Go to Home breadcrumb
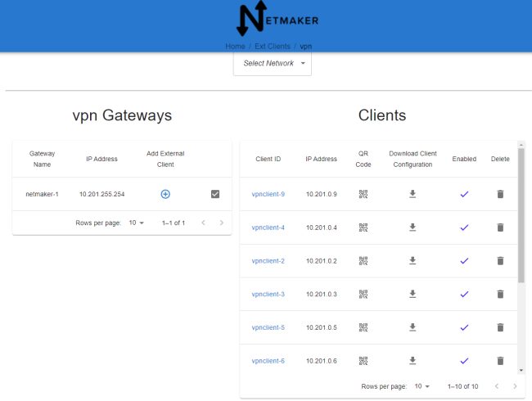Screen dimensions: 532x401 (x=235, y=47)
